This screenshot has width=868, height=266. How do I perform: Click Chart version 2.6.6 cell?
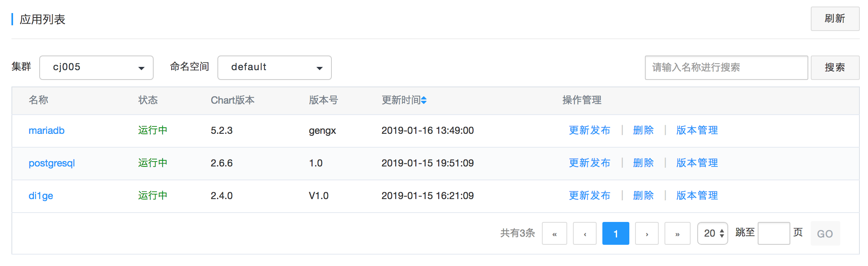tap(221, 163)
